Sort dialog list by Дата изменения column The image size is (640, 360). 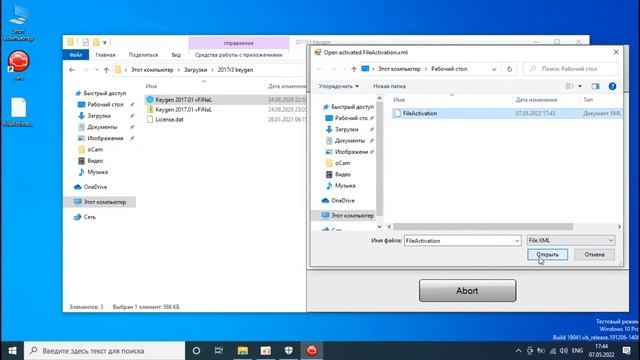point(536,100)
